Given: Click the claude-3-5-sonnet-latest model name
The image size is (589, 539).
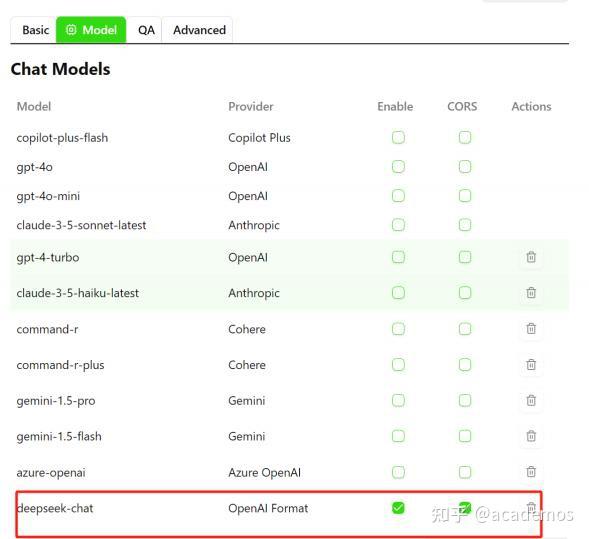Looking at the screenshot, I should point(81,225).
